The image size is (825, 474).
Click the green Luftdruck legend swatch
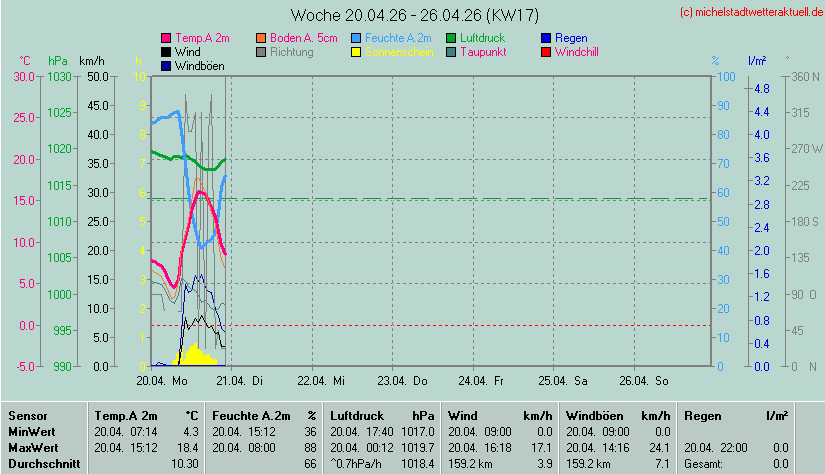[452, 38]
